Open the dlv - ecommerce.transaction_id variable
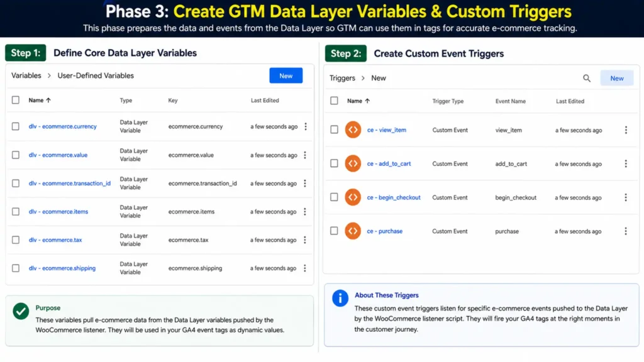The width and height of the screenshot is (644, 362). [69, 184]
